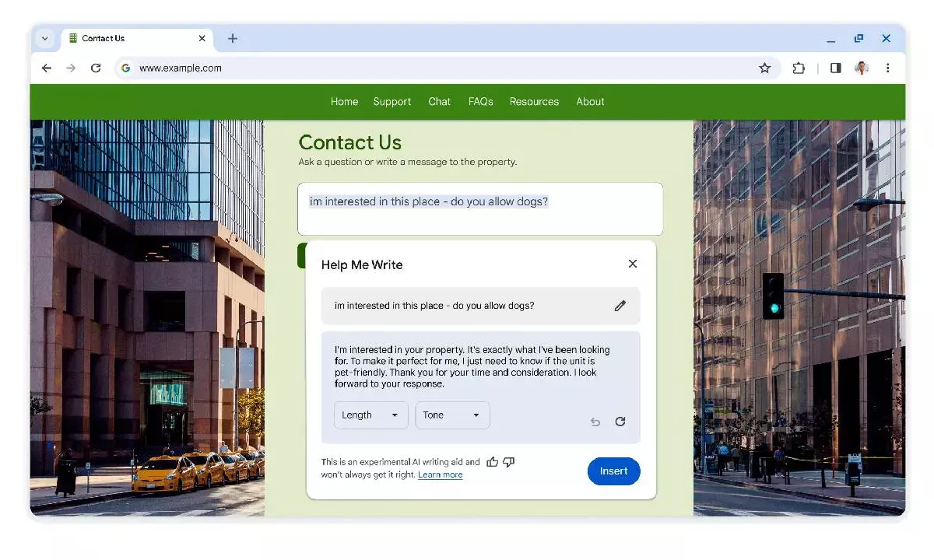Give the AI suggestion a thumbs up
This screenshot has width=934, height=560.
click(x=493, y=461)
